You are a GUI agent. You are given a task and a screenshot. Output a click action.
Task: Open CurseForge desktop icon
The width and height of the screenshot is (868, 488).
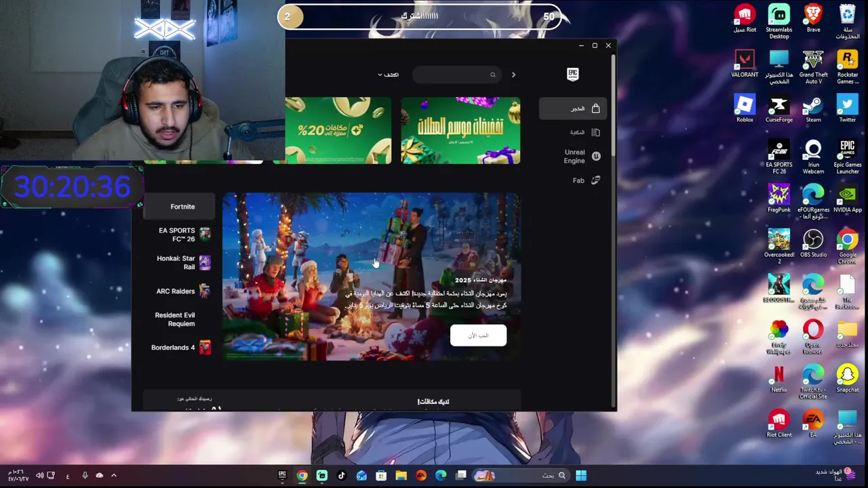(x=778, y=109)
